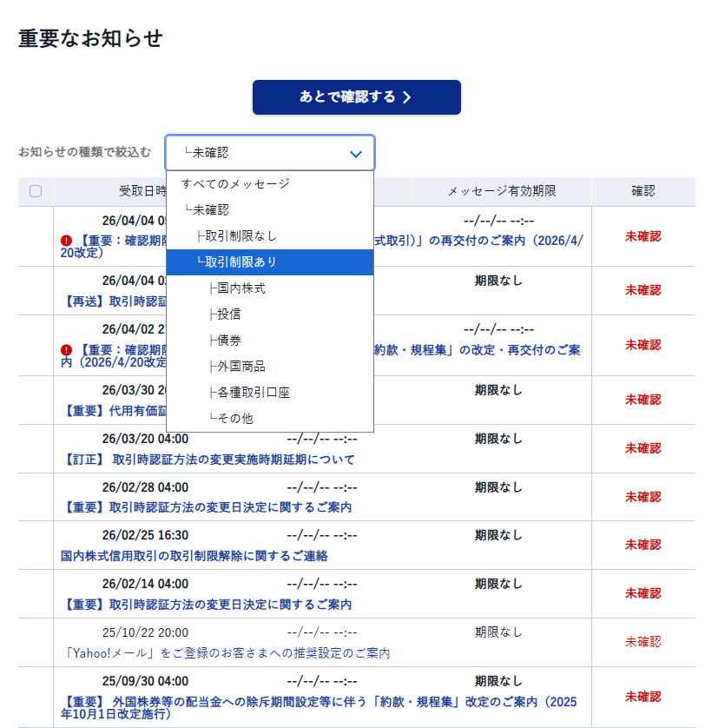Open 外国株券等の配当金 約款・規程集改定 notice

pyautogui.click(x=319, y=707)
